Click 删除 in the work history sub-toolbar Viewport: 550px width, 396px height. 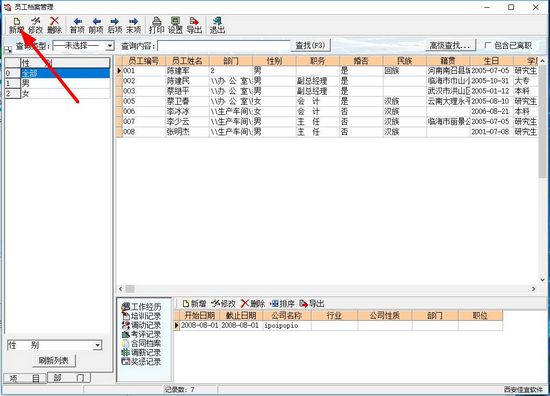tap(253, 304)
